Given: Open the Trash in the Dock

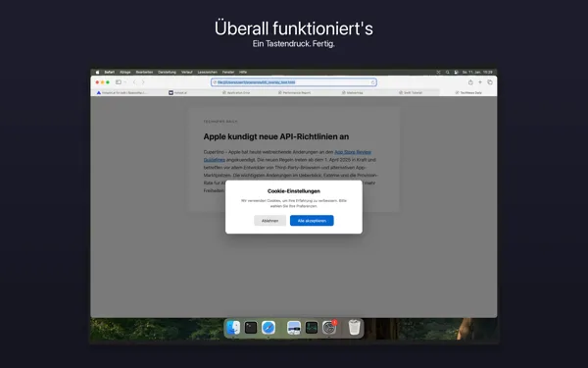Looking at the screenshot, I should pyautogui.click(x=354, y=327).
